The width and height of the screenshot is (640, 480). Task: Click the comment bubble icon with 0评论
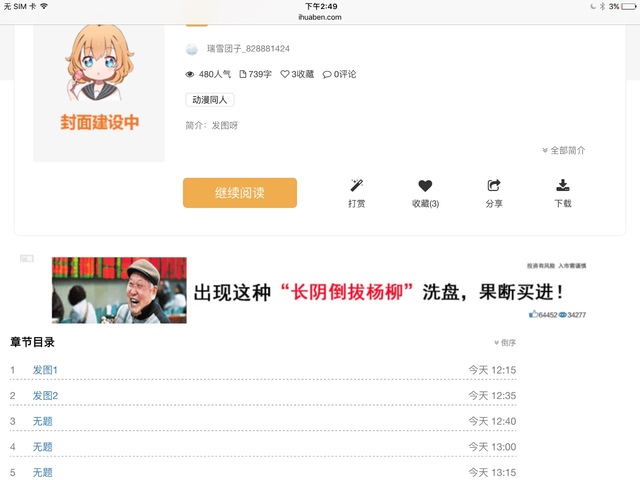tap(327, 74)
